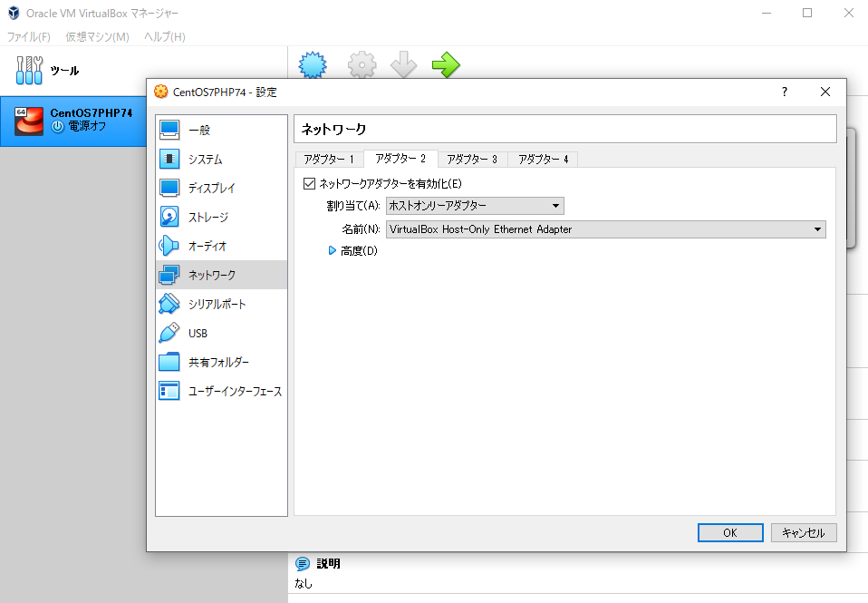Click the description speech bubble icon
The height and width of the screenshot is (603, 868).
pos(303,564)
